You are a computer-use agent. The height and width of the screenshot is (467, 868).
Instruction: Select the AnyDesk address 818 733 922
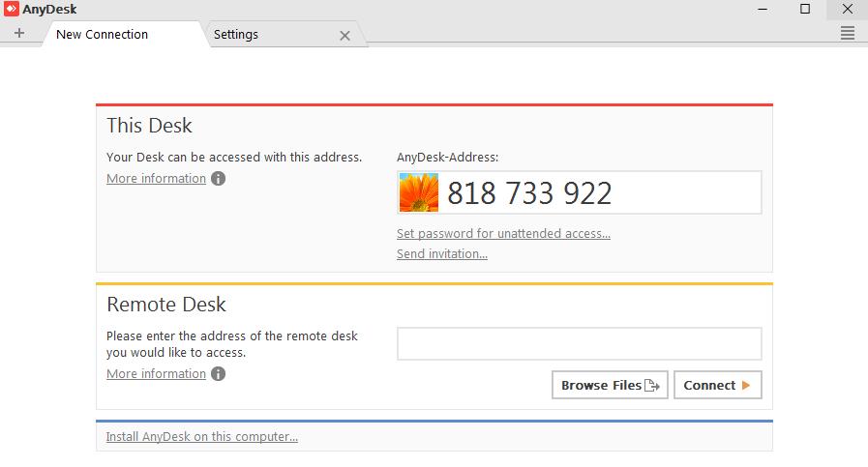click(x=529, y=193)
